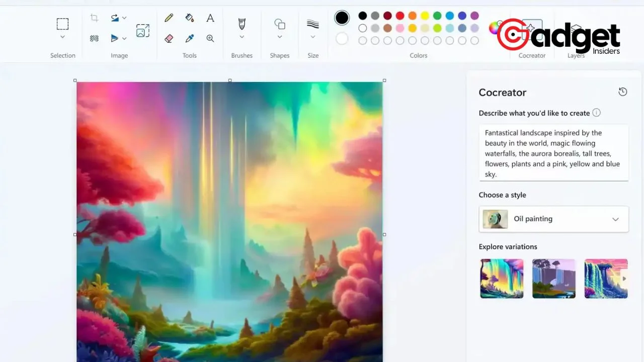
Task: Open Cocreator history clock icon
Action: pyautogui.click(x=623, y=92)
